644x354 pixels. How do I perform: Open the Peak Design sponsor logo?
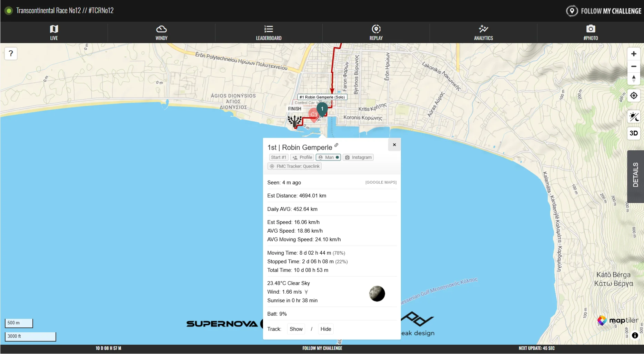pos(418,324)
